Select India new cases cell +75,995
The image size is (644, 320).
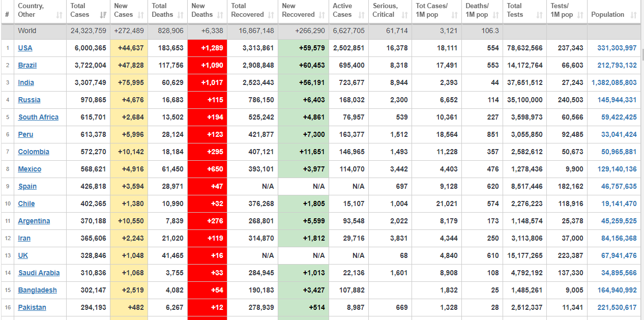pos(129,82)
